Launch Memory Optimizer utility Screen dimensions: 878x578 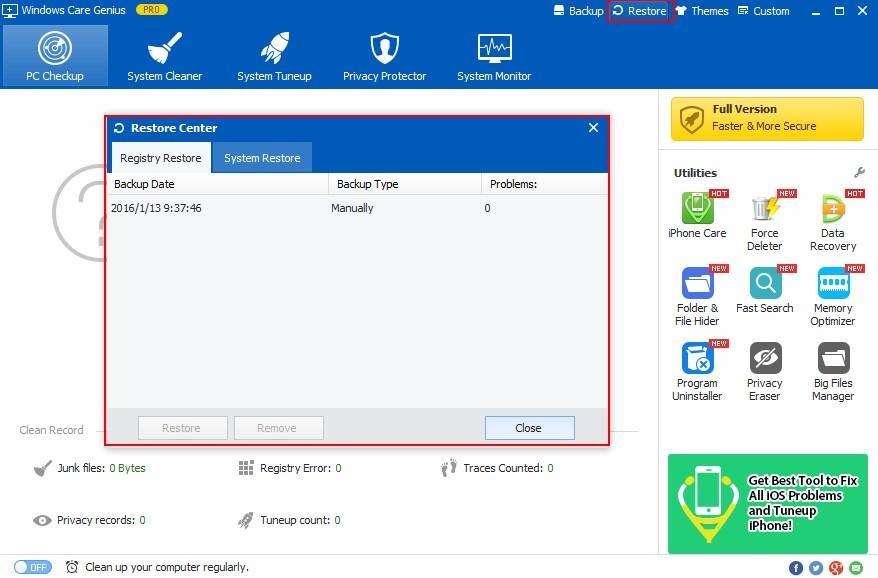(x=833, y=296)
